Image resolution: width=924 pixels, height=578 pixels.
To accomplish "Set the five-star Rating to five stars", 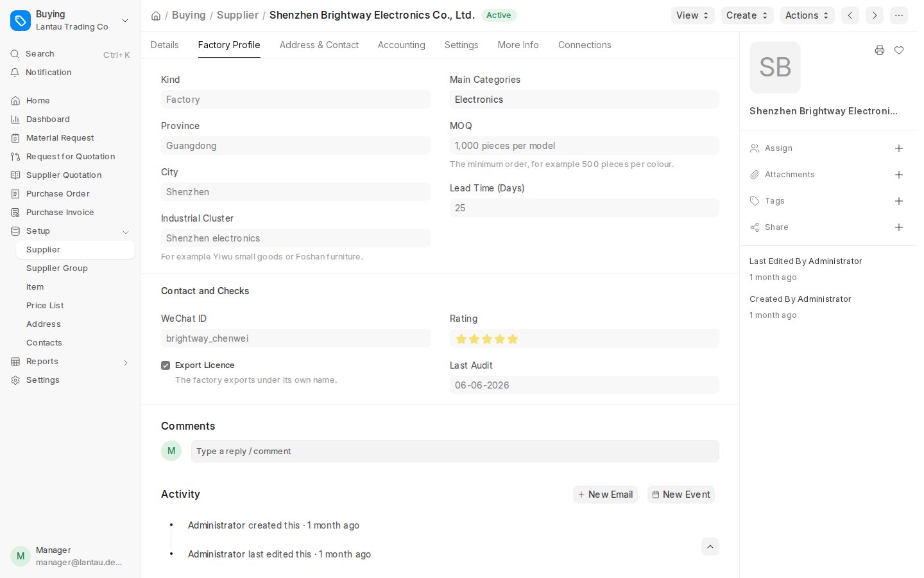I will (x=513, y=339).
